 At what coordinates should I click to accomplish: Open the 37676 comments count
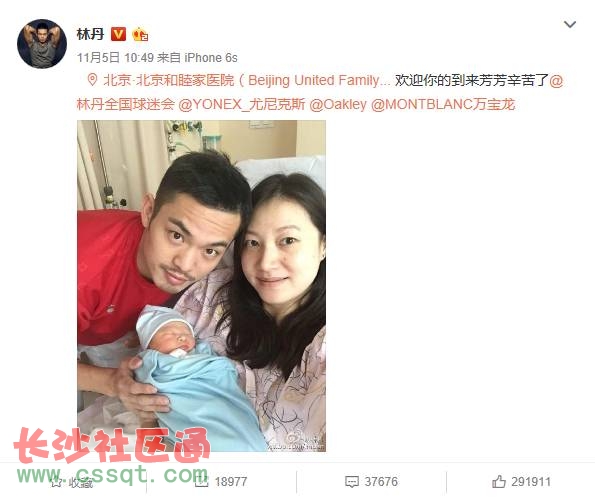381,482
